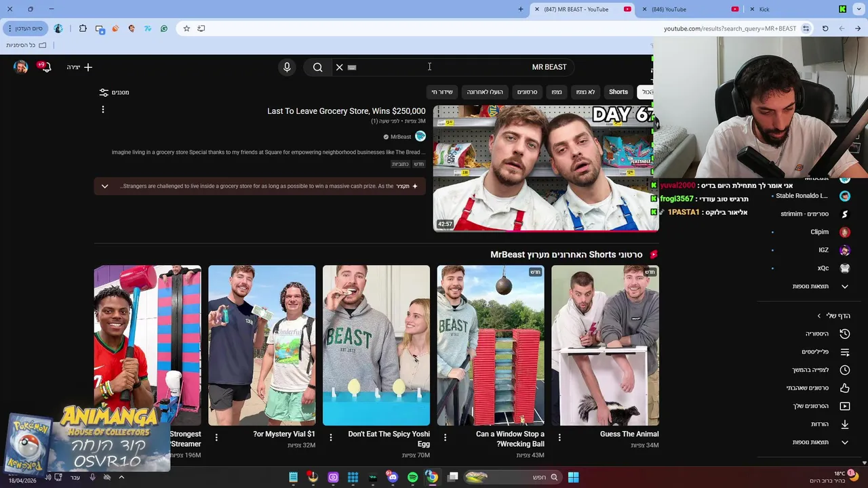Open the YouTube account avatar menu
Screen dimensions: 868x488
click(20, 66)
